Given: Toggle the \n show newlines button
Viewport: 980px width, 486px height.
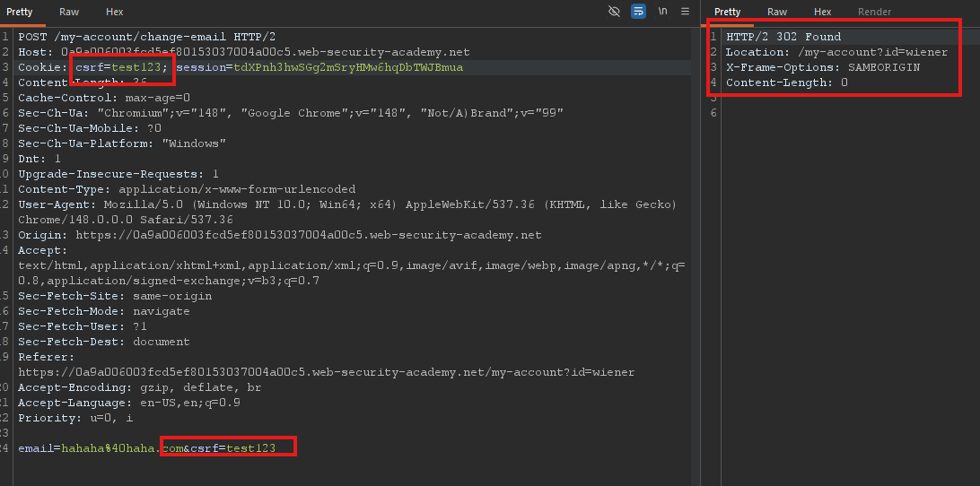Looking at the screenshot, I should point(662,12).
